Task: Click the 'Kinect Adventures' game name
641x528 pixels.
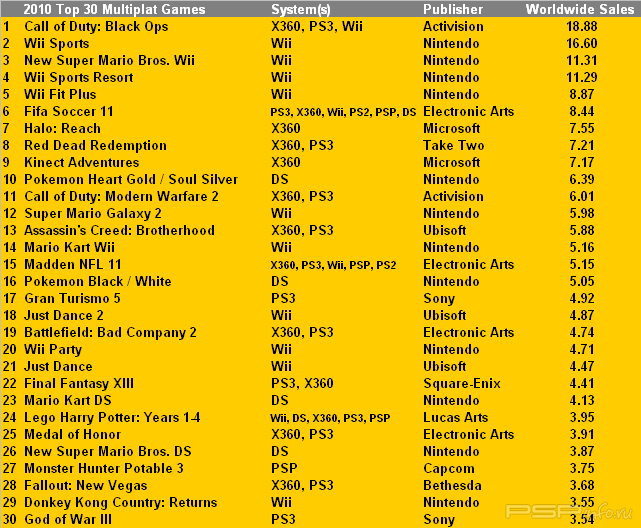Action: pyautogui.click(x=81, y=162)
